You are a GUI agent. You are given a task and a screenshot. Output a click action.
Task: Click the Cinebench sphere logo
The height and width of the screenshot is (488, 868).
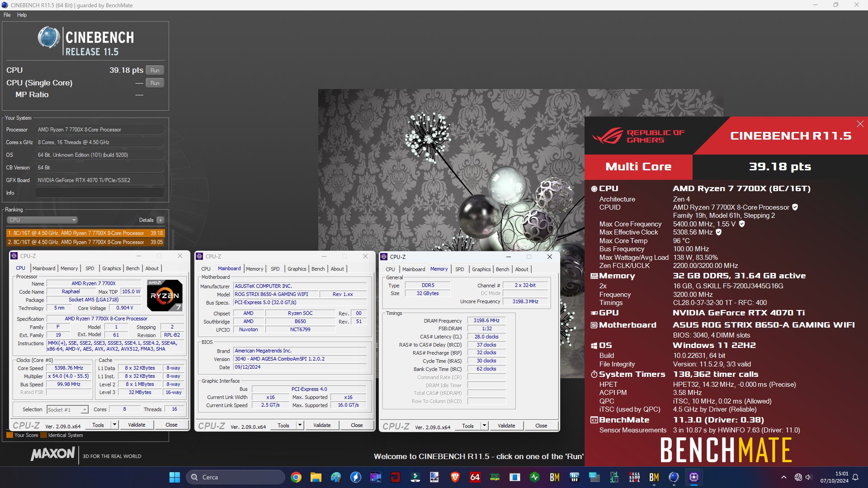pyautogui.click(x=48, y=38)
